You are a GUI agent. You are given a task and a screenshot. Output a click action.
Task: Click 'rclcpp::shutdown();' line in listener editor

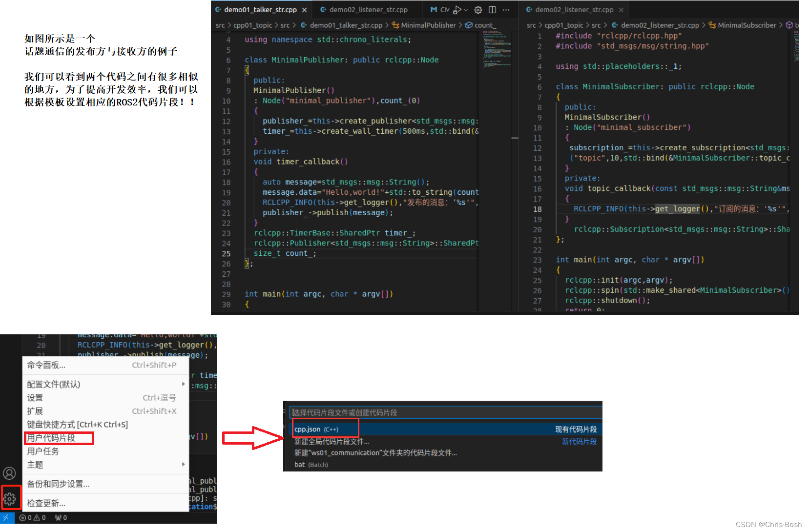click(608, 301)
